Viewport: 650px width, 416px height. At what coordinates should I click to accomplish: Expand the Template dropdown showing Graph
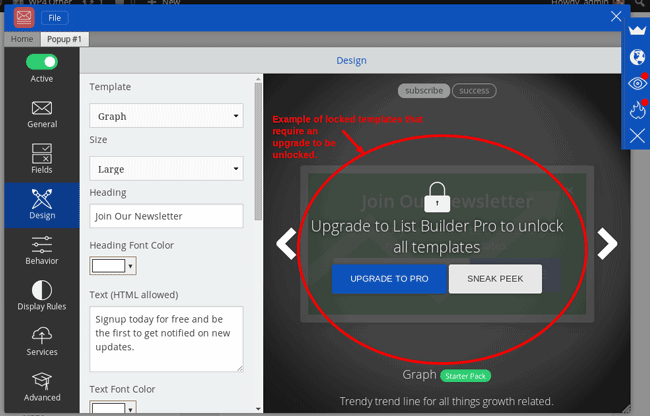point(166,116)
